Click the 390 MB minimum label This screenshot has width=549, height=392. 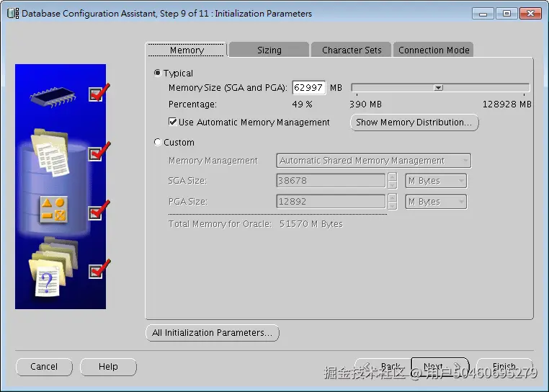[x=365, y=104]
